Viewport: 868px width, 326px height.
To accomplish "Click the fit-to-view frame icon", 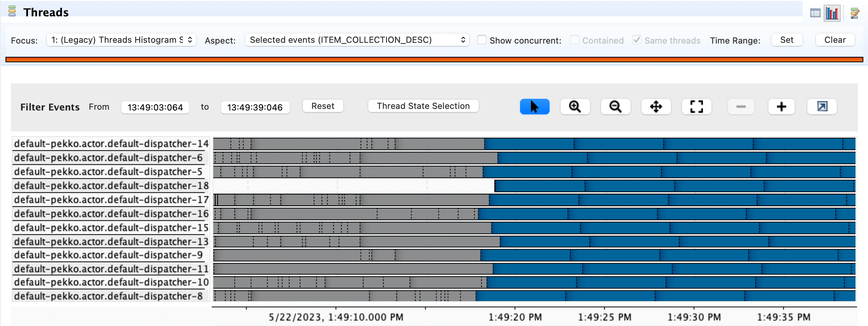I will click(696, 107).
